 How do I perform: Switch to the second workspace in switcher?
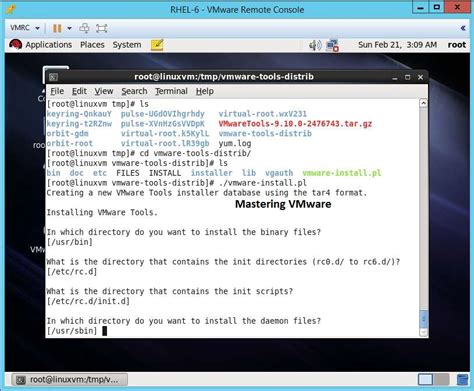[x=441, y=379]
